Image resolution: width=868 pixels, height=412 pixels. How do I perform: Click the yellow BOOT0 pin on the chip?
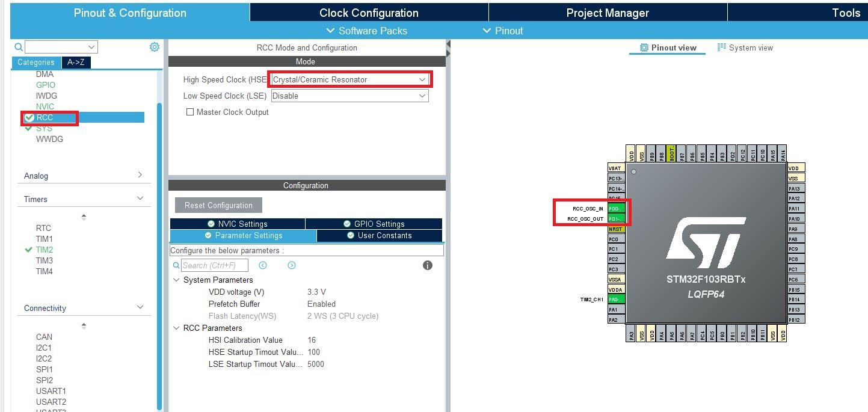click(671, 153)
